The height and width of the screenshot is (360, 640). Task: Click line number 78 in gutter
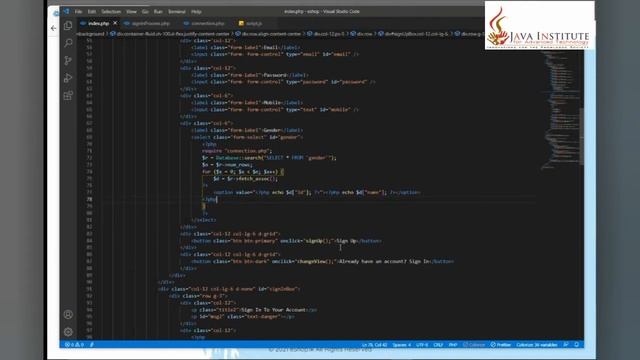(89, 199)
